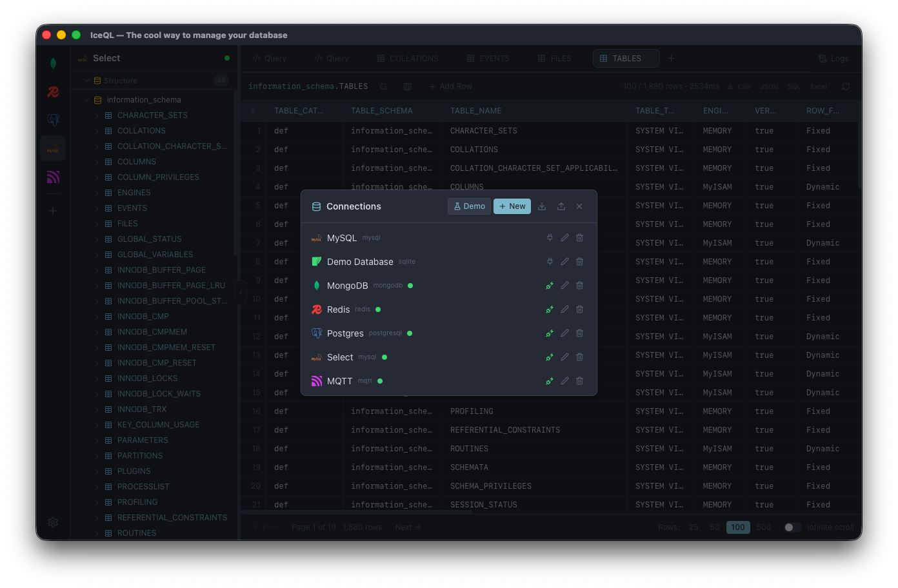The image size is (898, 588).
Task: Delete the MongoDB connection
Action: coord(579,286)
